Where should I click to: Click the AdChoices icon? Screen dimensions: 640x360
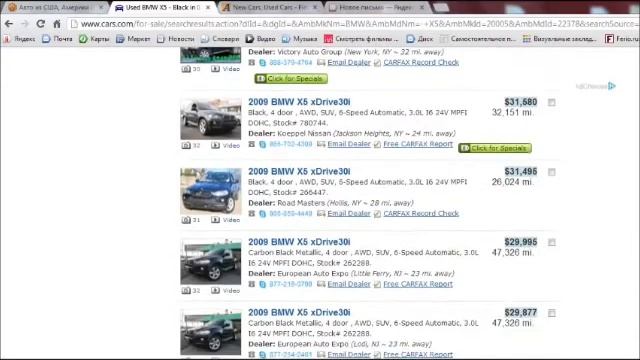coord(611,86)
